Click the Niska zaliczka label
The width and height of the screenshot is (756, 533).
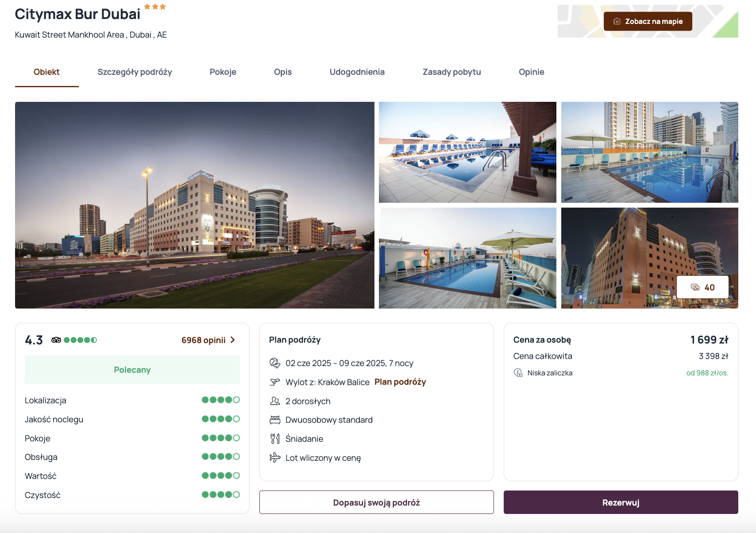[550, 373]
